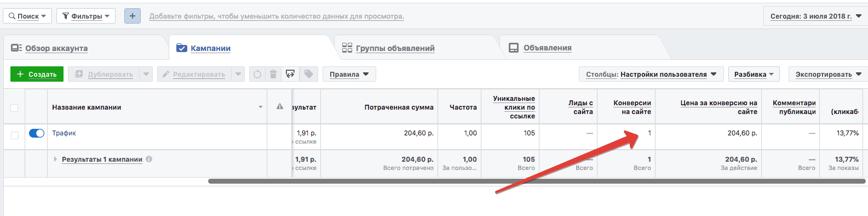Click the tag labels icon
The height and width of the screenshot is (216, 868).
[x=309, y=74]
